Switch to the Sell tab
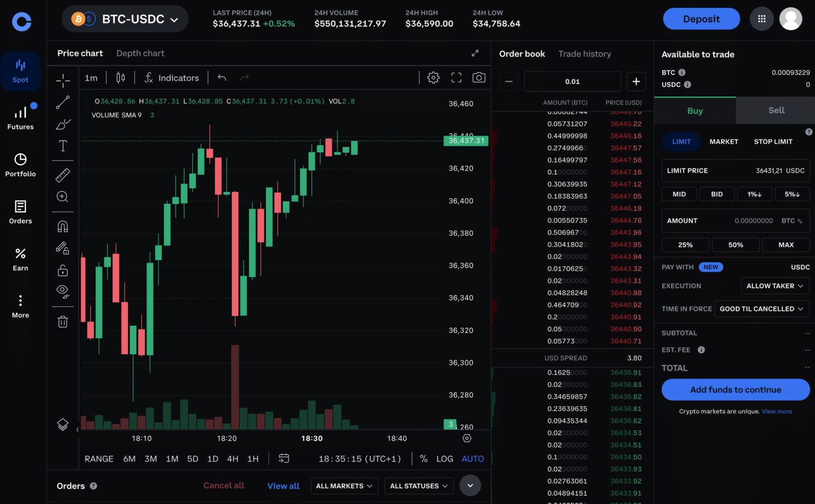The width and height of the screenshot is (815, 504). 776,110
